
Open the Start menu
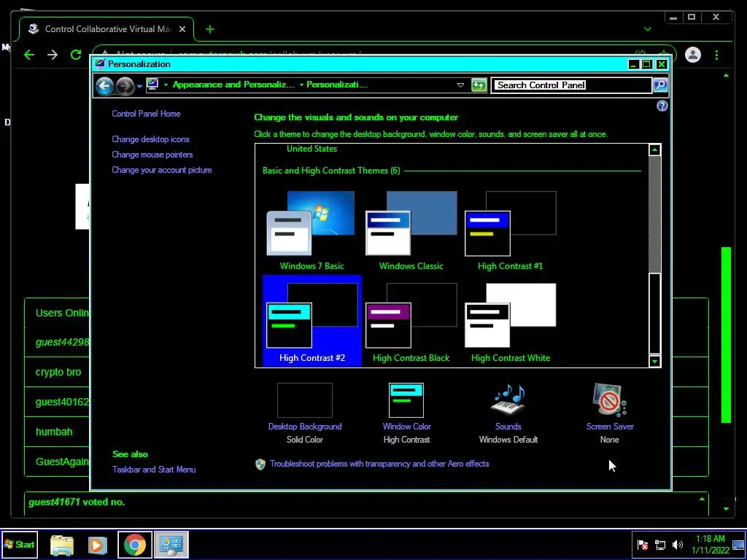click(19, 544)
